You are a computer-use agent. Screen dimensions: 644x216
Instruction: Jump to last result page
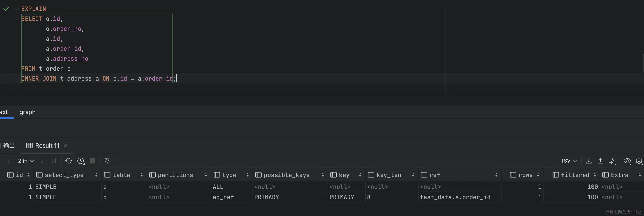click(x=54, y=161)
